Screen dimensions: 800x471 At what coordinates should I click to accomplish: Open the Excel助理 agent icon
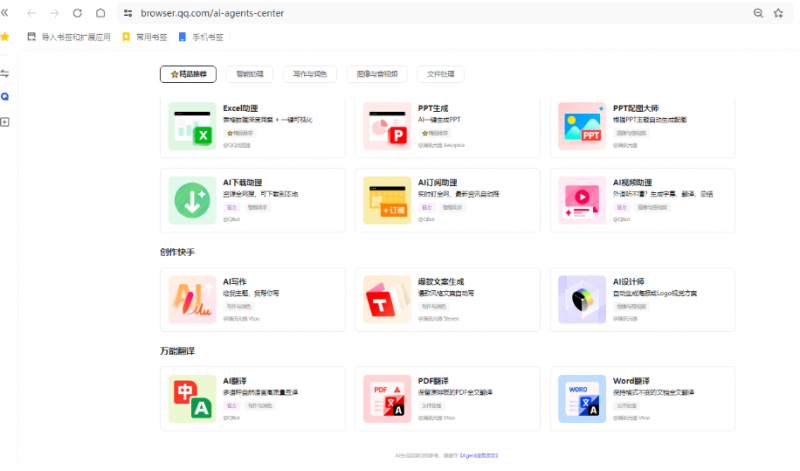click(x=192, y=126)
